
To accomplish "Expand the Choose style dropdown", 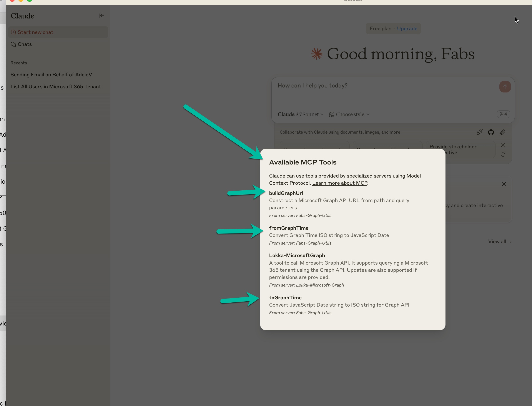I will pyautogui.click(x=349, y=114).
